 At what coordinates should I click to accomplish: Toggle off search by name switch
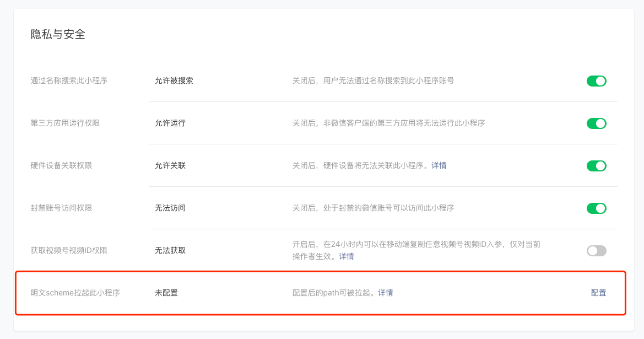pos(597,81)
